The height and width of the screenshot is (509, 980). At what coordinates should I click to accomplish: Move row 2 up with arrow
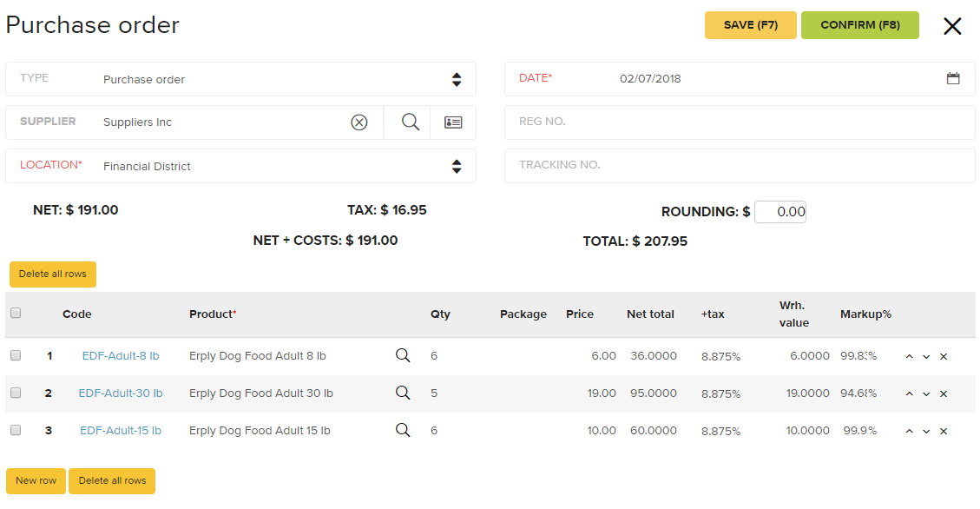pyautogui.click(x=909, y=393)
